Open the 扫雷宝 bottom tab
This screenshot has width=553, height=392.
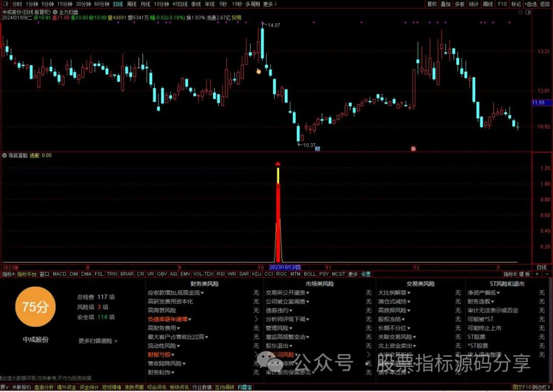pos(245,387)
